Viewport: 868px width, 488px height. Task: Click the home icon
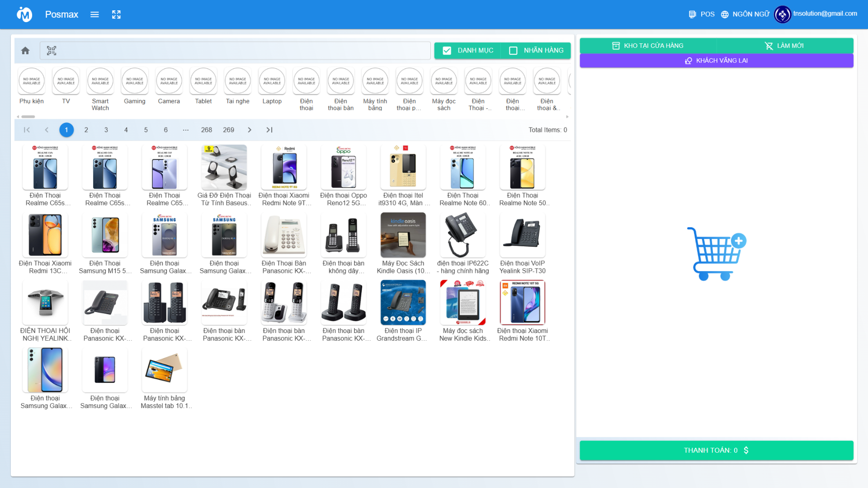pos(25,51)
